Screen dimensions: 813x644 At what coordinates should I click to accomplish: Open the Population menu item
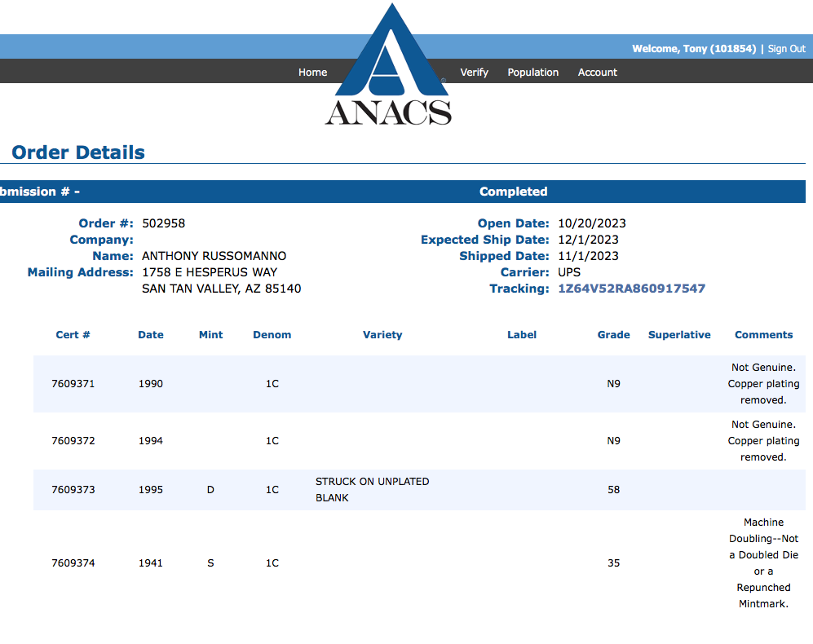tap(532, 73)
